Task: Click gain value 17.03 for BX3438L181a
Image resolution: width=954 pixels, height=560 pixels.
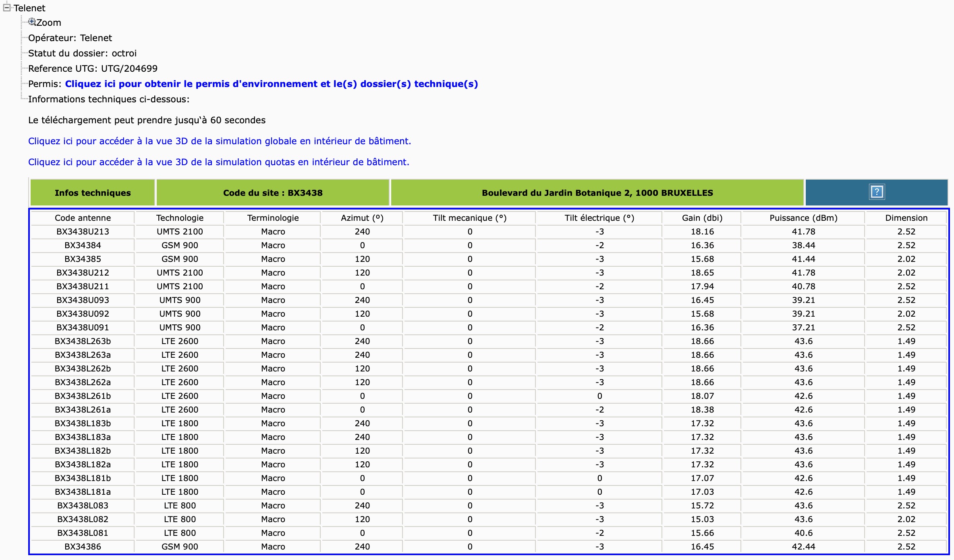Action: pos(702,492)
